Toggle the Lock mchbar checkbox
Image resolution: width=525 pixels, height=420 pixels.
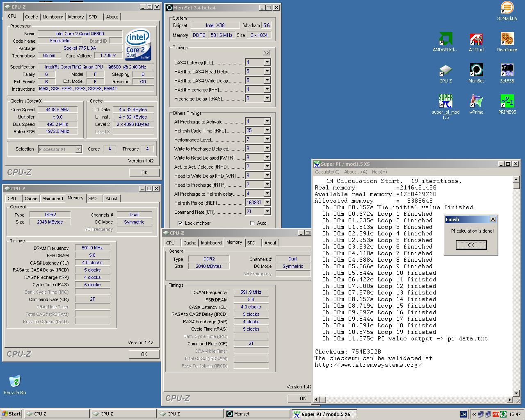pyautogui.click(x=180, y=223)
